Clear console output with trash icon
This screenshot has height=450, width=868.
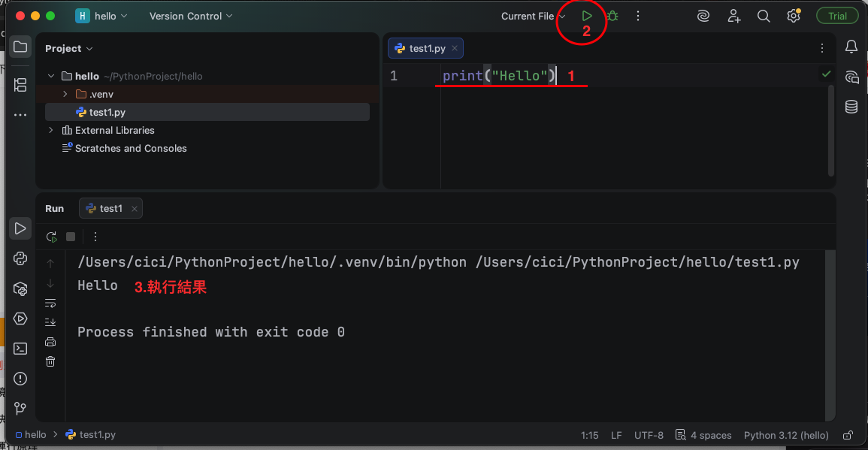click(x=50, y=361)
